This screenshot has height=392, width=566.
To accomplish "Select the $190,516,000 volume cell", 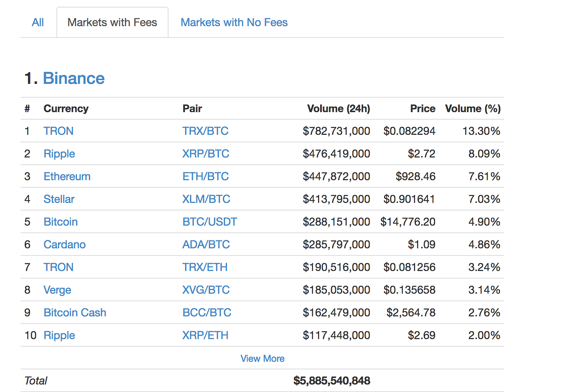I will point(336,267).
